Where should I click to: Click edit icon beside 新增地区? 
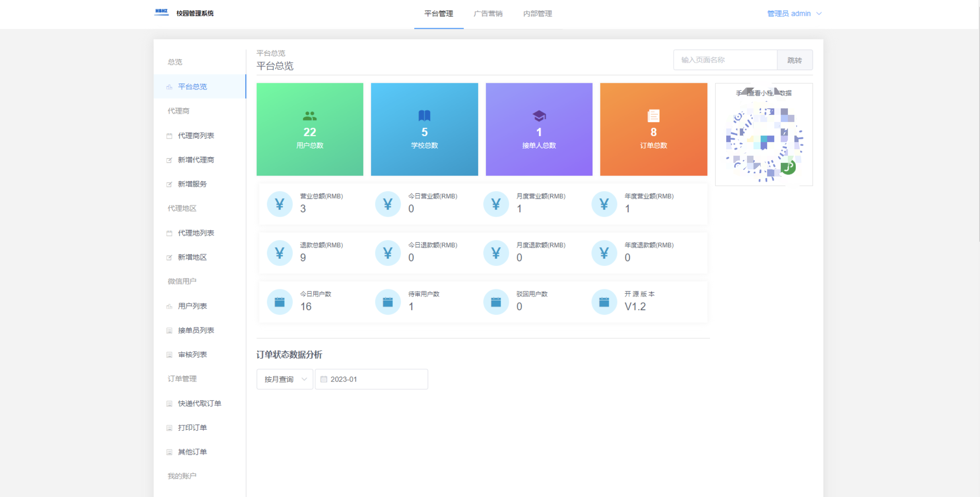169,258
